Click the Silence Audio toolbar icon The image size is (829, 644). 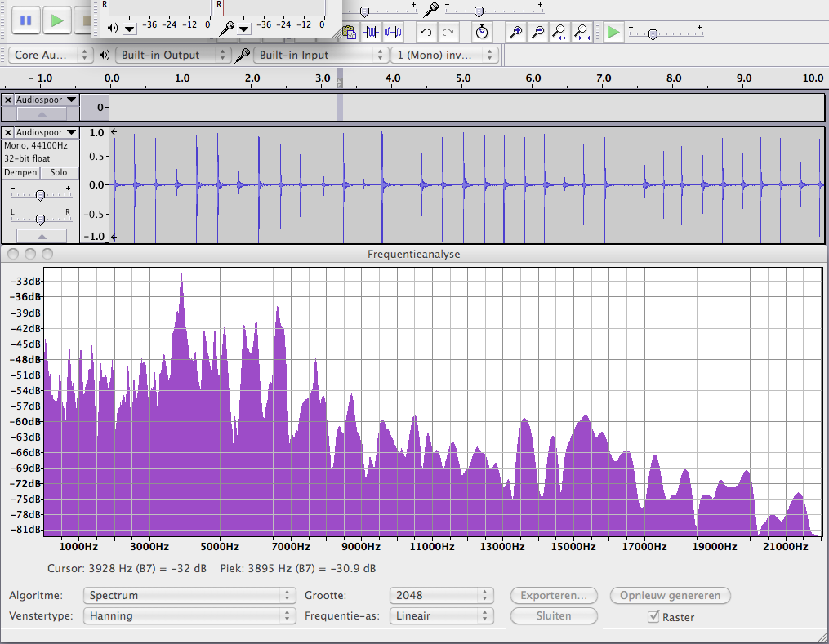[x=394, y=33]
